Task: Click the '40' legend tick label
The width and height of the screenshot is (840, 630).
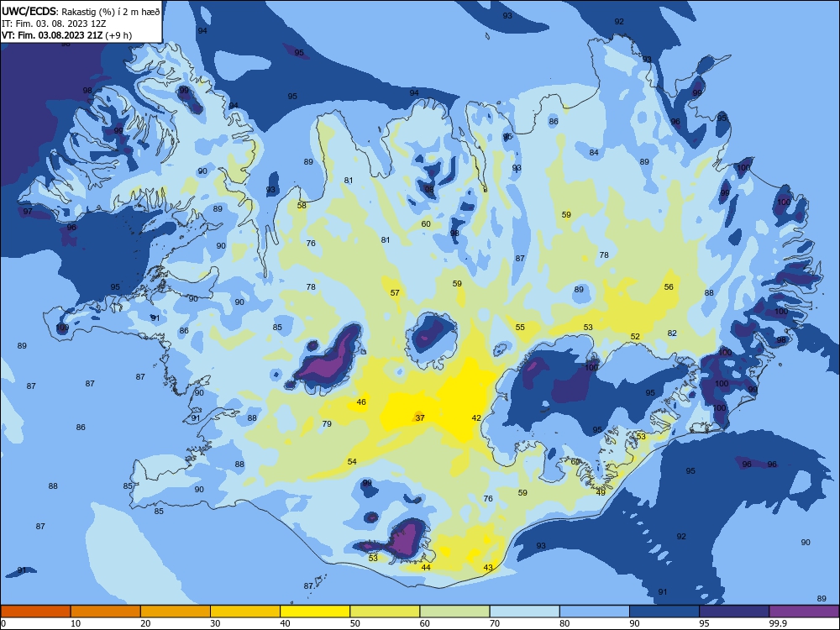Action: tap(285, 623)
